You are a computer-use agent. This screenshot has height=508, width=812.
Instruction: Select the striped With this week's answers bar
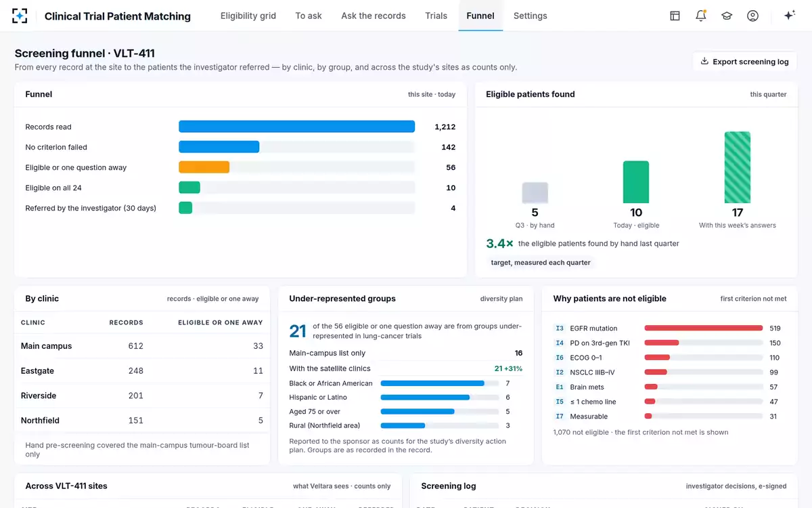click(x=738, y=167)
